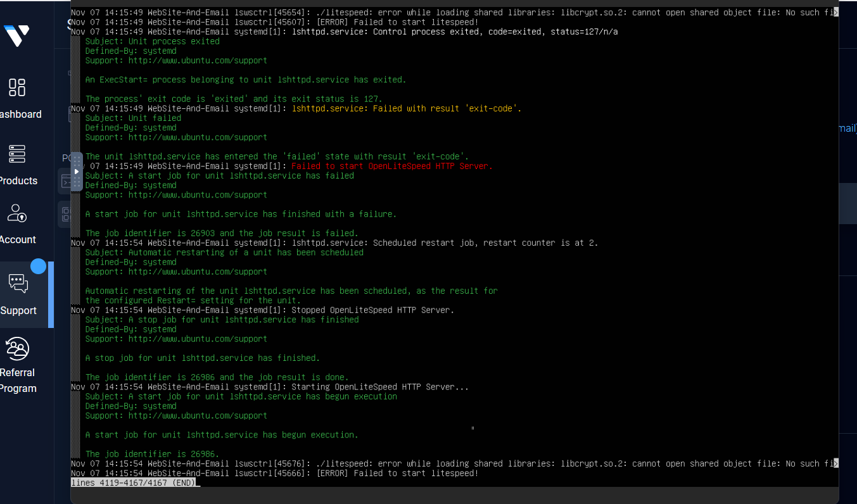Select the Account menu label
The height and width of the screenshot is (504, 857).
click(x=18, y=240)
